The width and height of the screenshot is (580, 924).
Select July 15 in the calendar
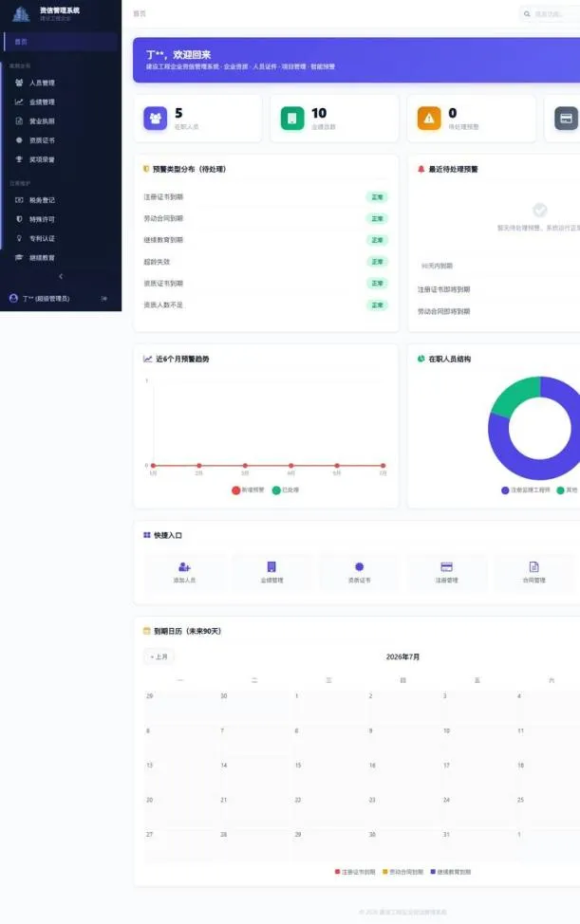click(328, 775)
